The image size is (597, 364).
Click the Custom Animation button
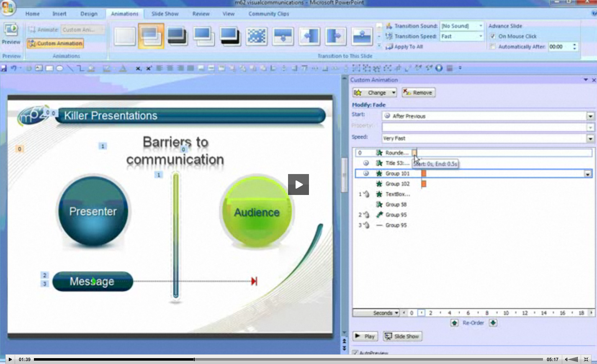point(55,44)
